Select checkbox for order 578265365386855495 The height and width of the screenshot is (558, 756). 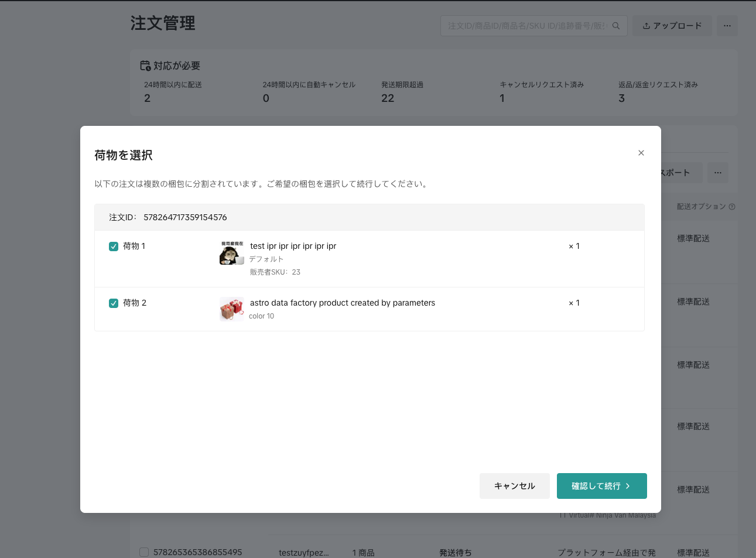coord(144,552)
